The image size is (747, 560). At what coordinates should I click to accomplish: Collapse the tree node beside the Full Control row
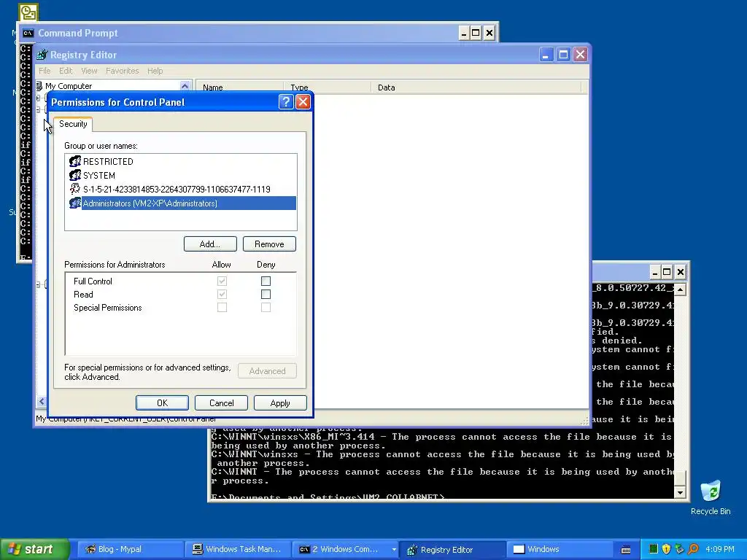[38, 284]
